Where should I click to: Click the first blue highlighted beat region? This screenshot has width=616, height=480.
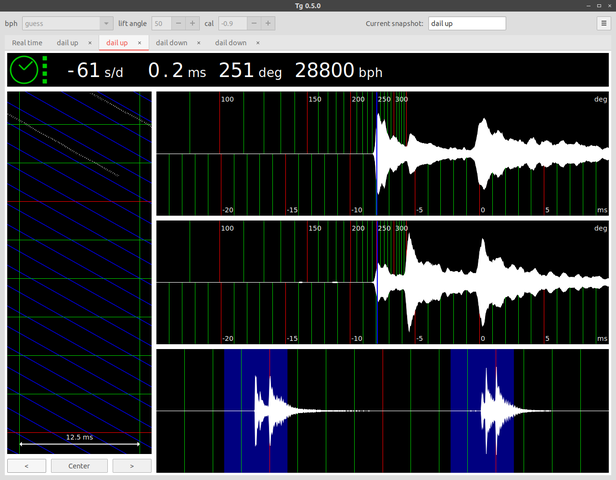point(256,411)
